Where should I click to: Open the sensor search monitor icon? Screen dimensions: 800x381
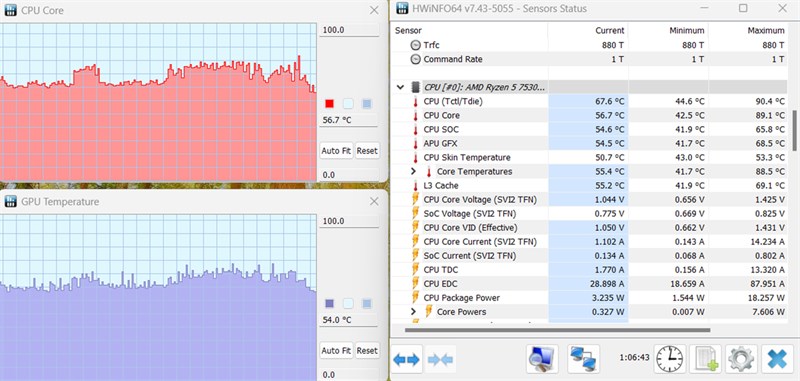tap(542, 359)
